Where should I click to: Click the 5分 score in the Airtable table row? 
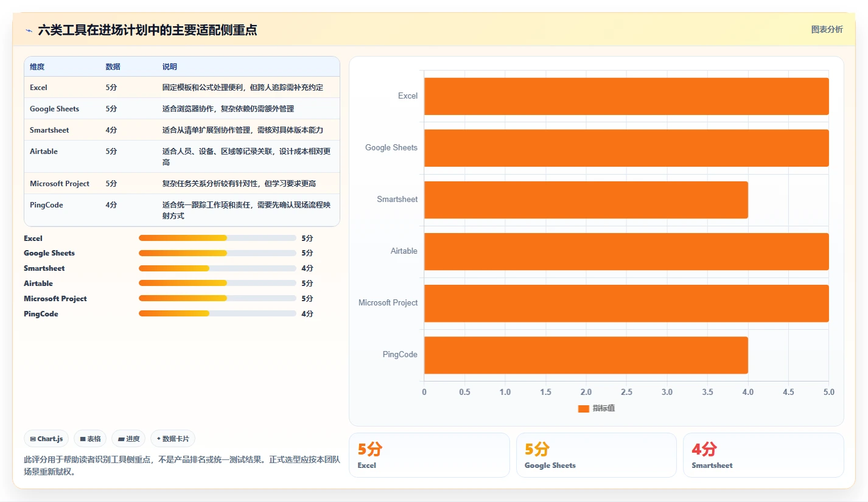point(111,152)
